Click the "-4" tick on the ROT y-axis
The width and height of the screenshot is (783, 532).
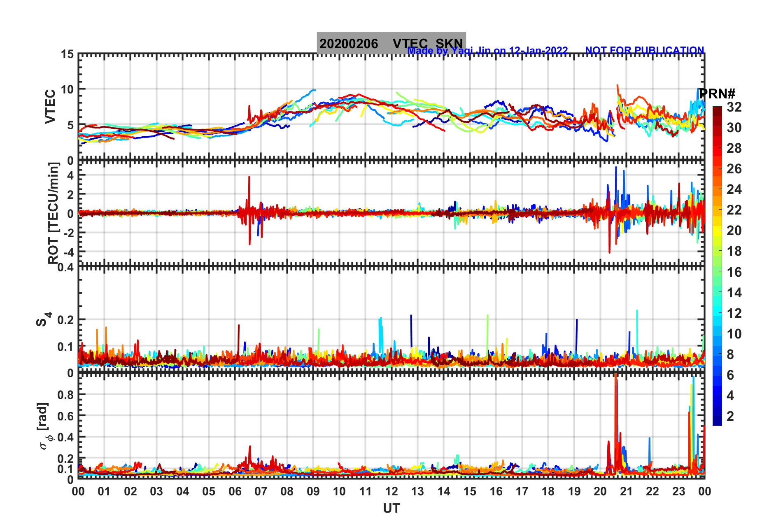tap(69, 252)
